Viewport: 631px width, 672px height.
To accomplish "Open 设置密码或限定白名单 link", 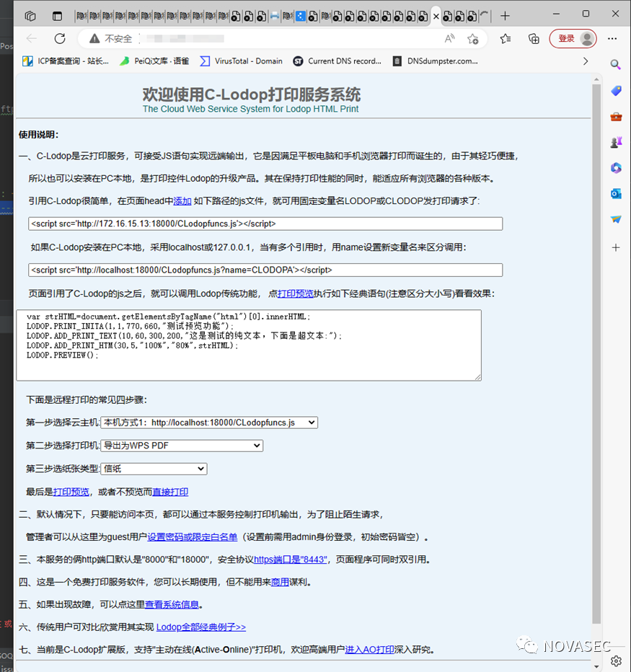I will [193, 537].
